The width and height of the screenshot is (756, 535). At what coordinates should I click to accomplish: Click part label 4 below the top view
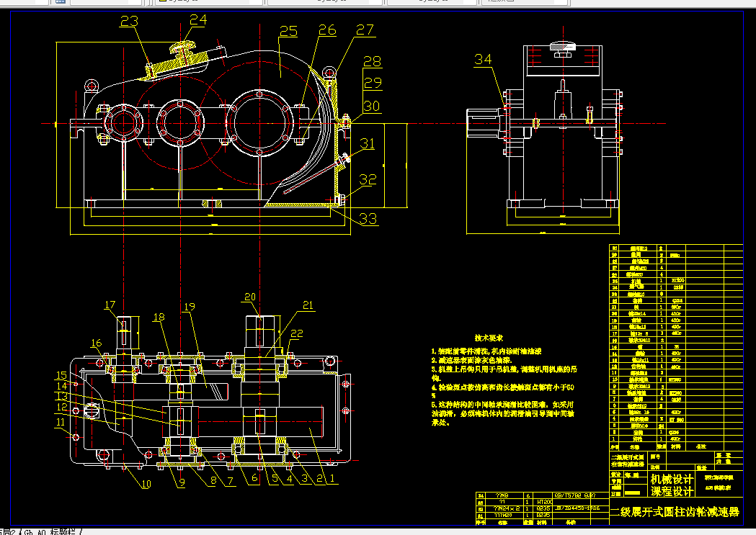point(290,478)
